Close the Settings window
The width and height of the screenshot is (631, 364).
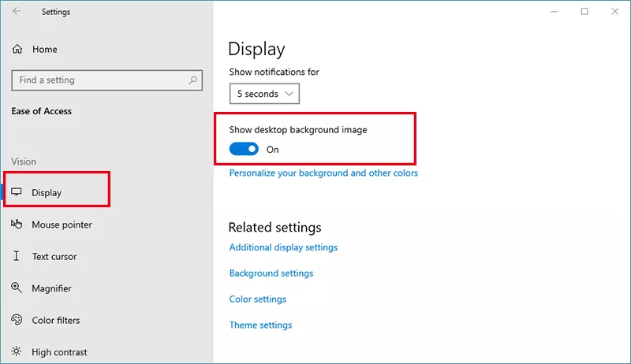(615, 12)
